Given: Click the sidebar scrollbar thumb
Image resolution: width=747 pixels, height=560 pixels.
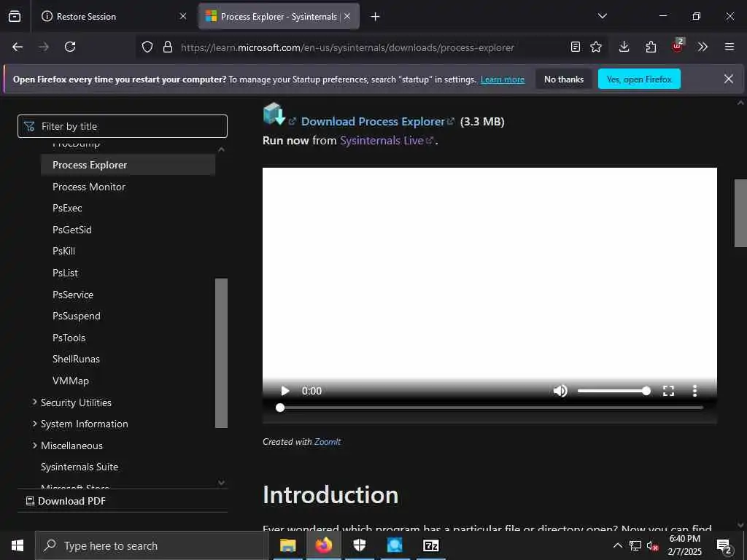Looking at the screenshot, I should [x=221, y=353].
